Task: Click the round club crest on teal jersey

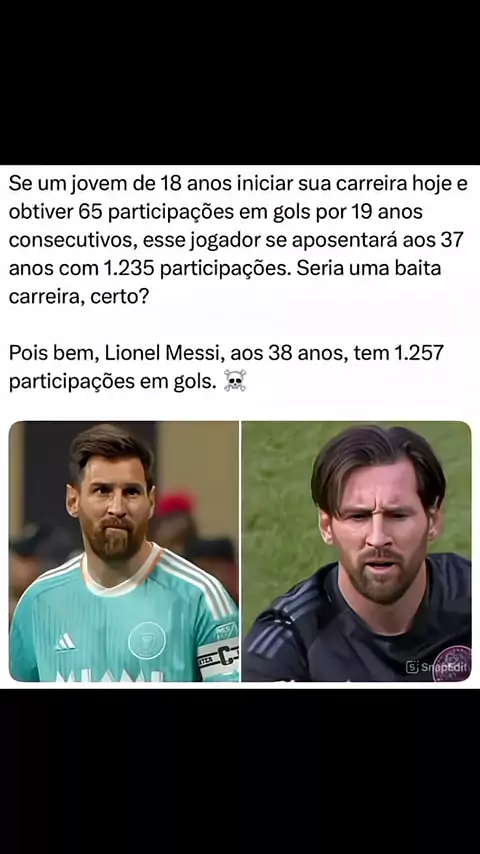Action: tap(147, 640)
